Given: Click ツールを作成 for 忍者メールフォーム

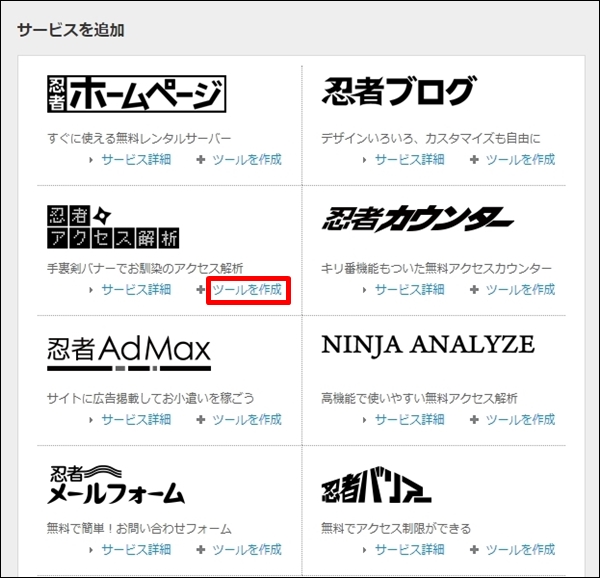Looking at the screenshot, I should click(x=247, y=550).
